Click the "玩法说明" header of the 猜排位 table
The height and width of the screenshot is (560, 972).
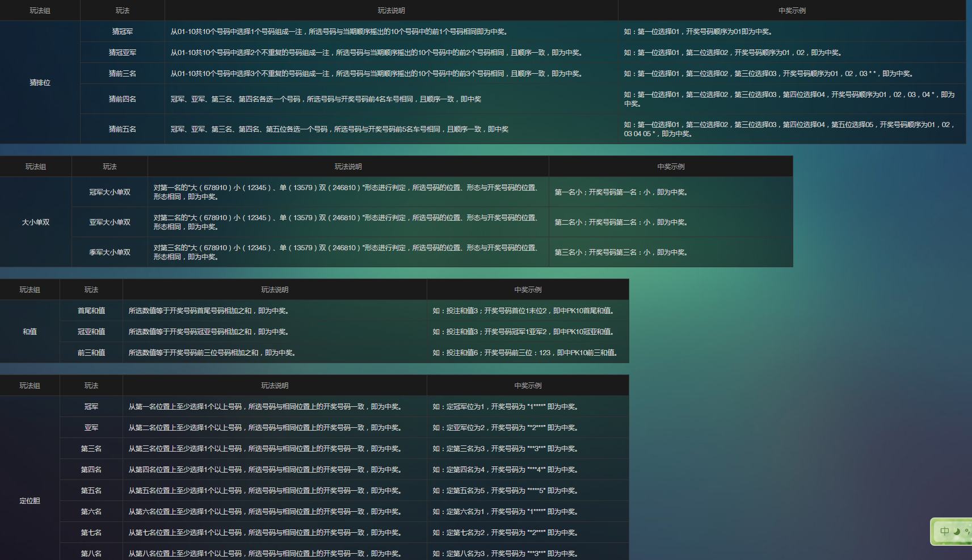click(392, 11)
